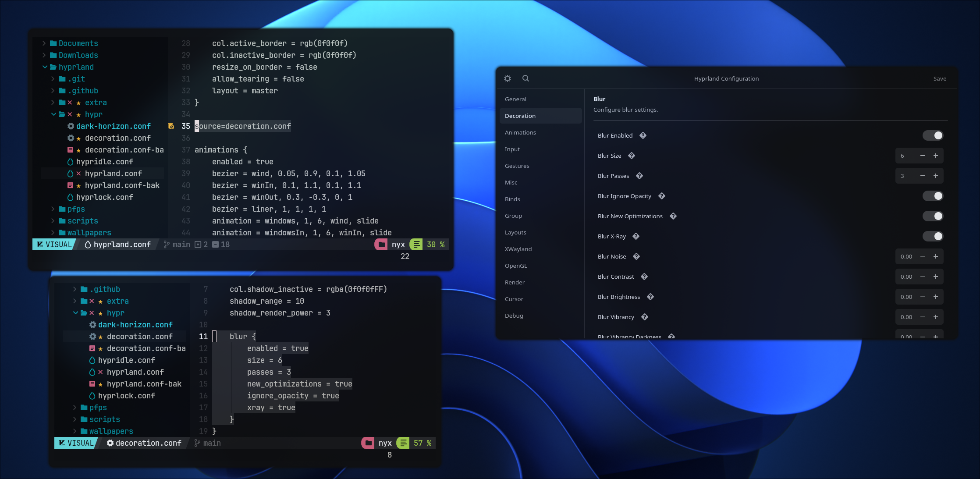
Task: Open the settings gear in Hyprland Configuration
Action: (x=508, y=78)
